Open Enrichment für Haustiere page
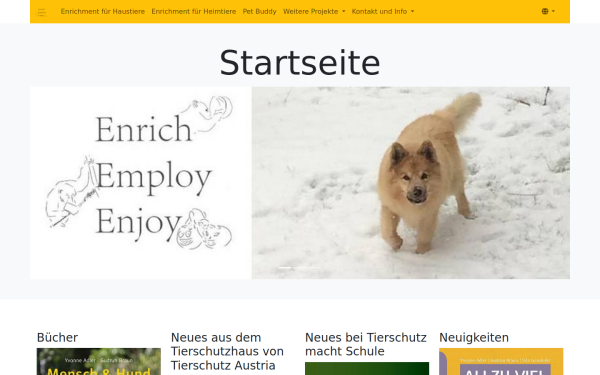Viewport: 600px width, 375px height. click(103, 11)
